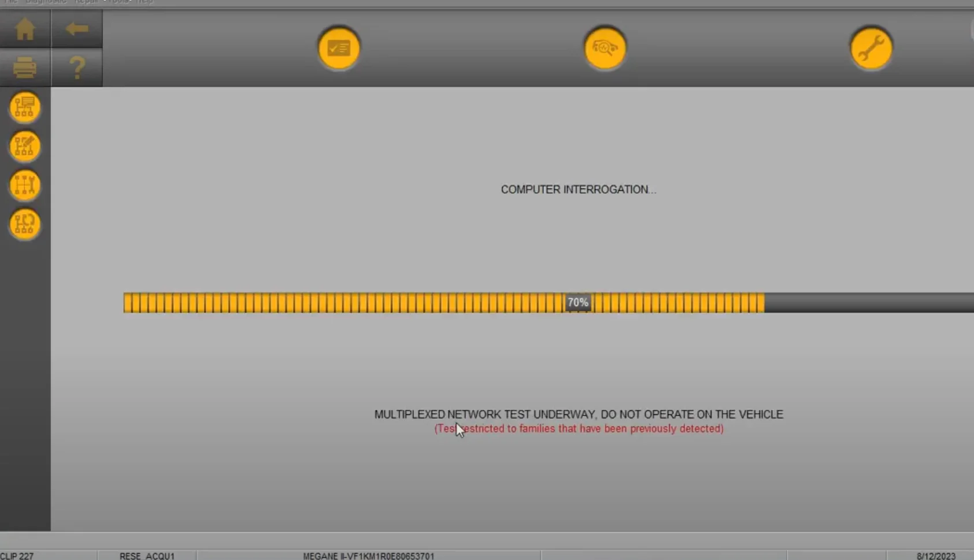Open the network repair wrench icon
This screenshot has width=974, height=560.
(x=24, y=185)
